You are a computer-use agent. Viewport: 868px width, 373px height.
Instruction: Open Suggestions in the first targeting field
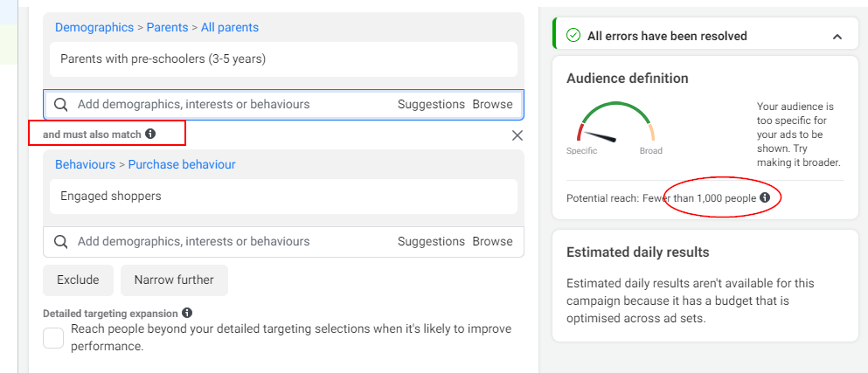pos(431,105)
